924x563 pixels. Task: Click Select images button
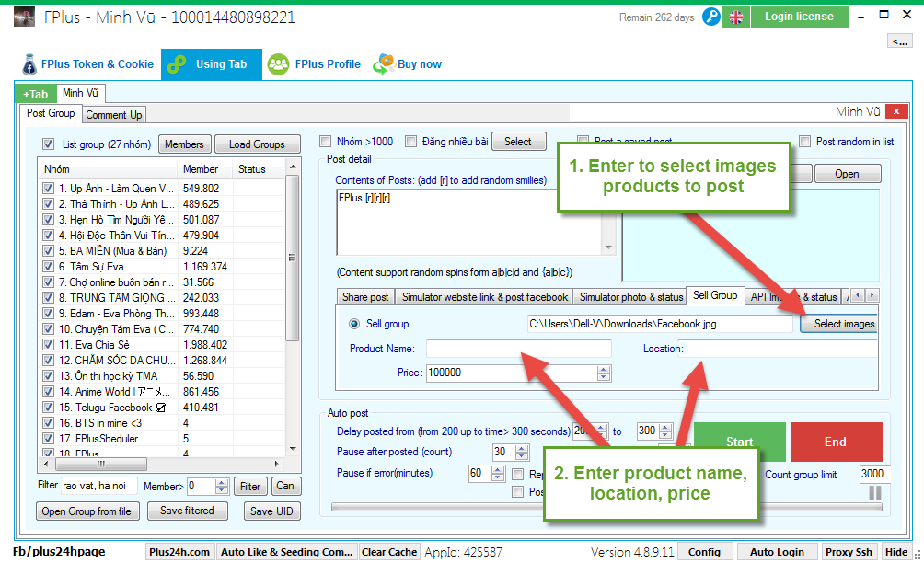click(839, 324)
